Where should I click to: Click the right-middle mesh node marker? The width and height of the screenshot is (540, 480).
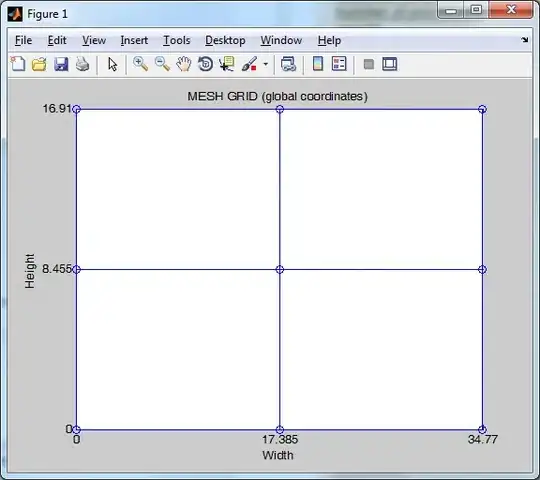482,269
